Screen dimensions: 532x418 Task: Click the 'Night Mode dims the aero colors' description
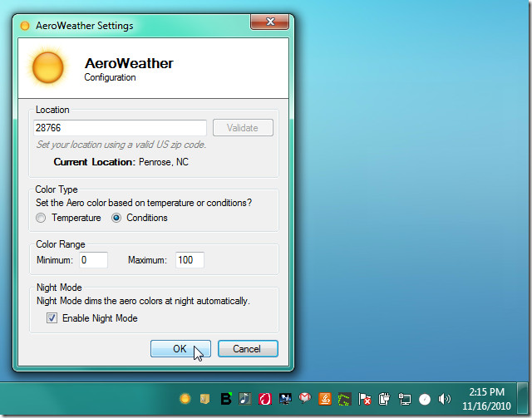pyautogui.click(x=143, y=302)
